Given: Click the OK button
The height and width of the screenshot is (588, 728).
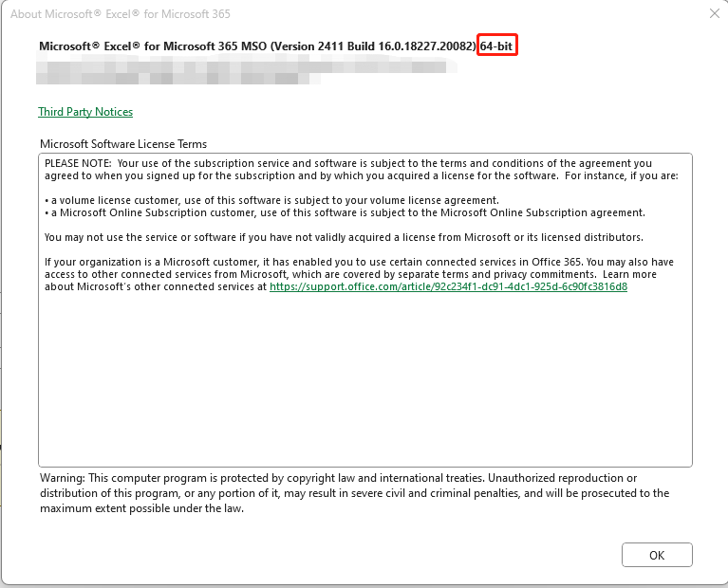Looking at the screenshot, I should [x=657, y=555].
